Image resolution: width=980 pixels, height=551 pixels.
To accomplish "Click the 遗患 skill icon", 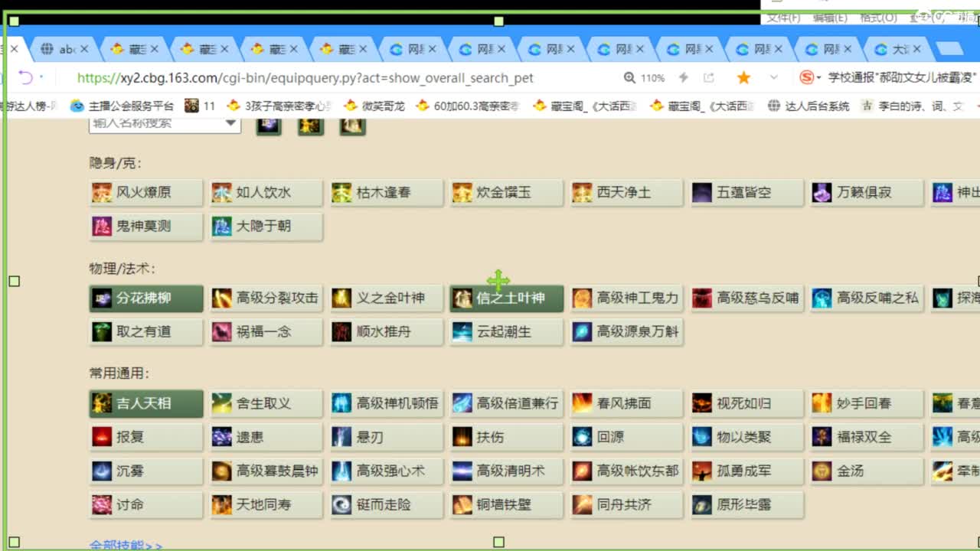I will coord(222,437).
